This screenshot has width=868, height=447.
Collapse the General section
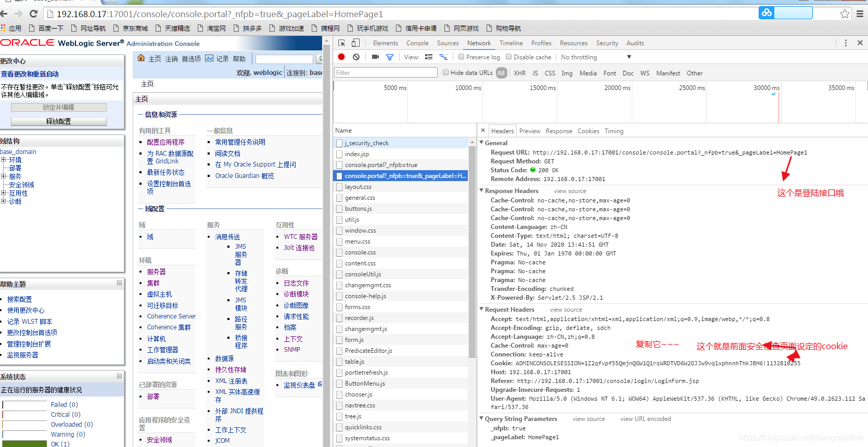click(481, 143)
